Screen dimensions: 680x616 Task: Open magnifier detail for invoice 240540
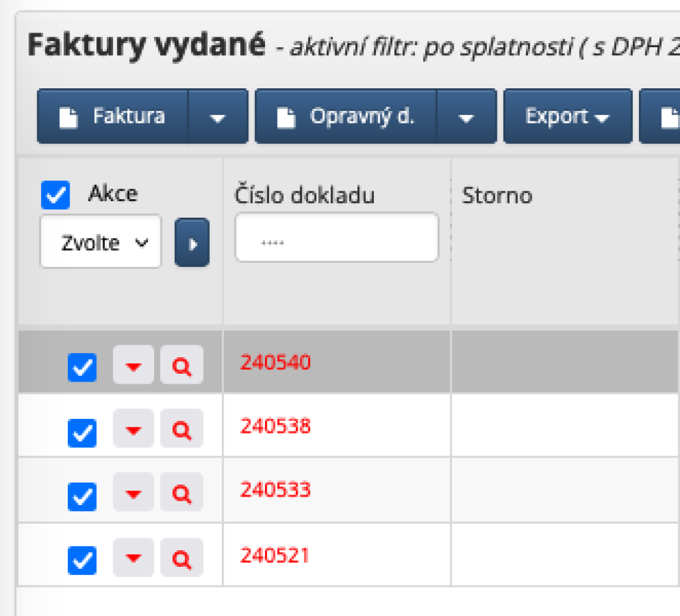181,365
